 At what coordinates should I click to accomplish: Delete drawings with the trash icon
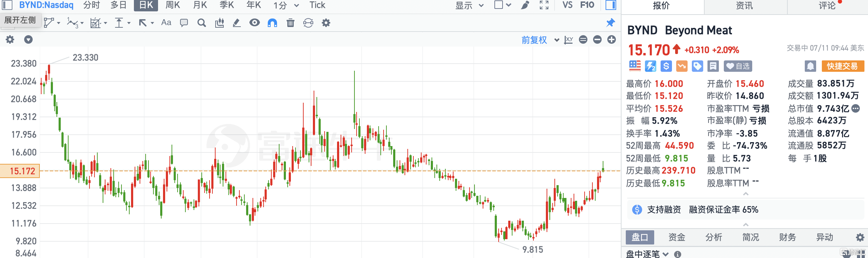pos(291,23)
